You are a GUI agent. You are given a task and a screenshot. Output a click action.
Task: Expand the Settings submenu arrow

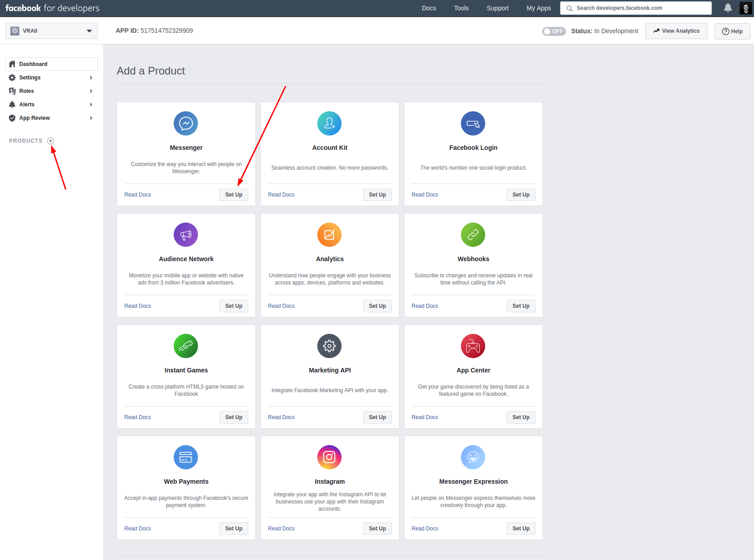[x=91, y=78]
